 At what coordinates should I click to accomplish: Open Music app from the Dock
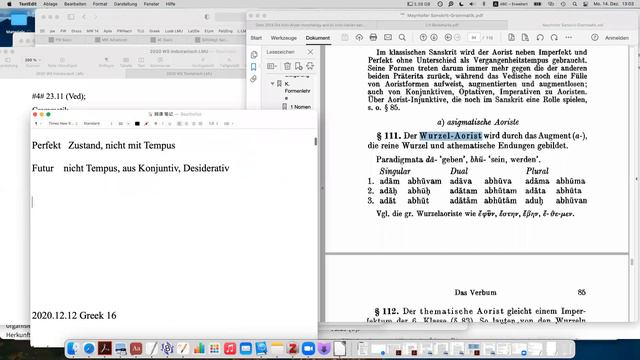pos(230,349)
